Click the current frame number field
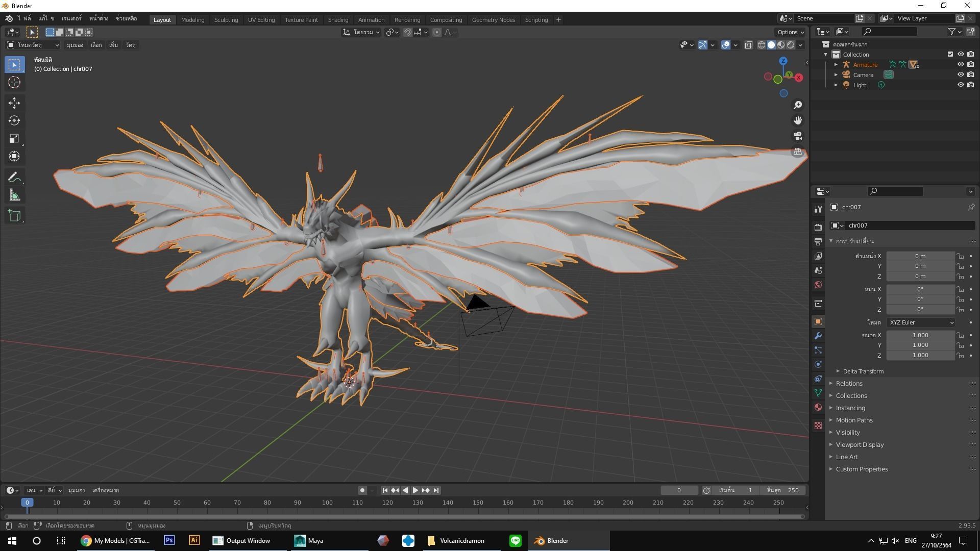 [x=679, y=490]
